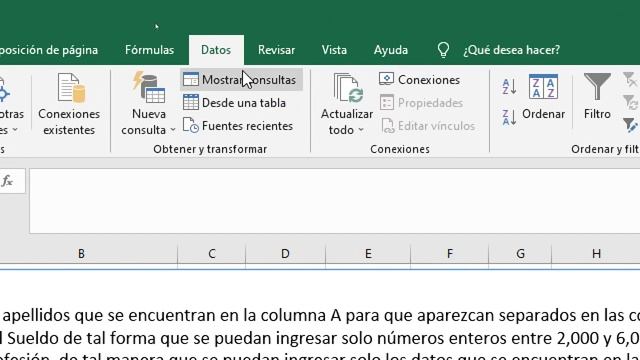This screenshot has height=360, width=640.
Task: Click the Mostrar consultas button
Action: point(241,80)
